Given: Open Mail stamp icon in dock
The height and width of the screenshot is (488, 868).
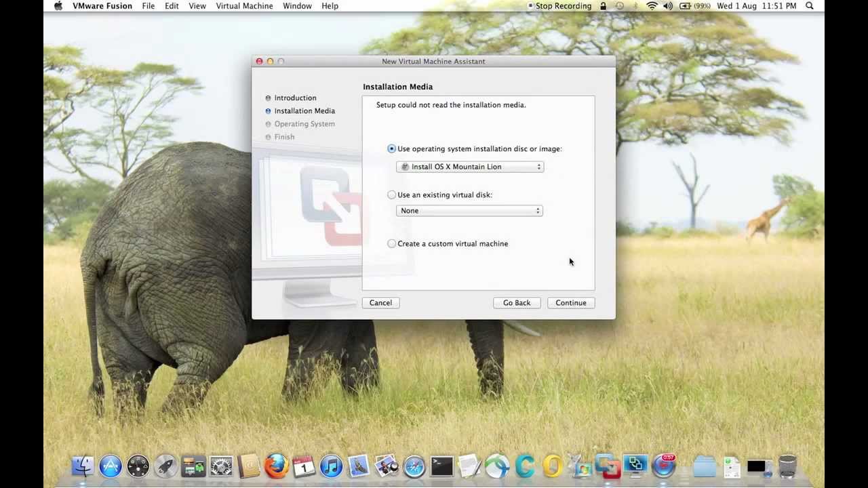Looking at the screenshot, I should point(359,466).
